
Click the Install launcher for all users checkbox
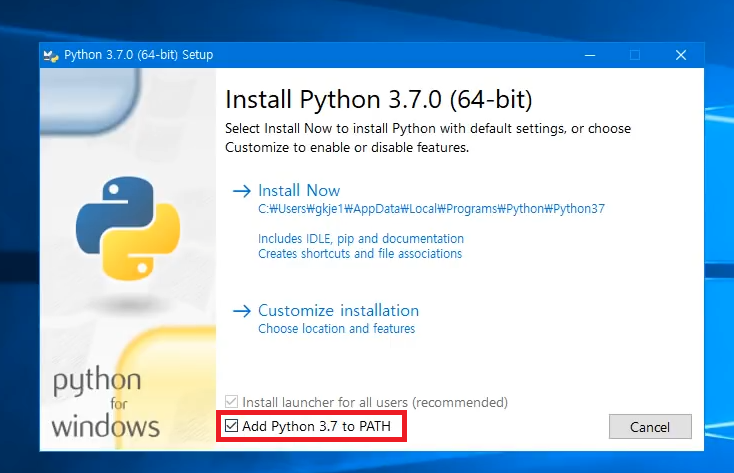click(x=232, y=402)
